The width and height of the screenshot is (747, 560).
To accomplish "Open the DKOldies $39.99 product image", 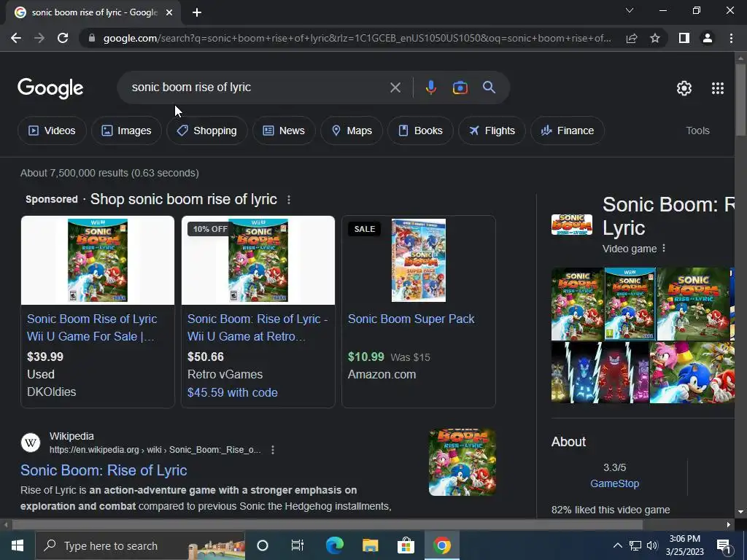I will click(x=98, y=260).
